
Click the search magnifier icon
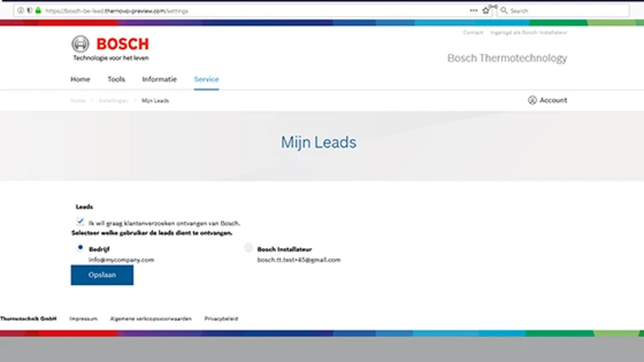tap(503, 11)
